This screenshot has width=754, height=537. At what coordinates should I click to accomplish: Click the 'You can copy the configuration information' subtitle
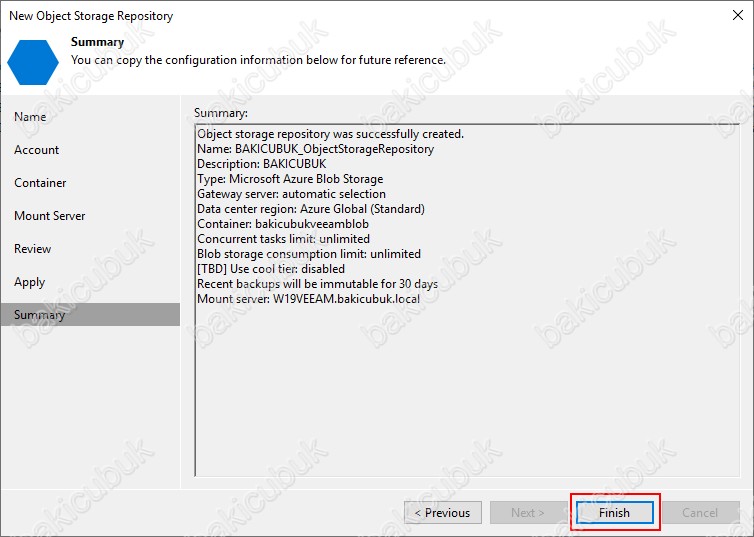258,60
